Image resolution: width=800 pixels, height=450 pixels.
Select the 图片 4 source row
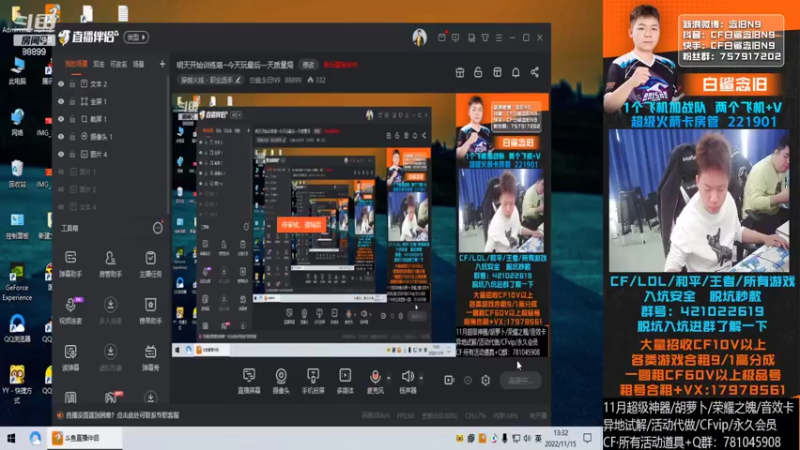pyautogui.click(x=110, y=154)
